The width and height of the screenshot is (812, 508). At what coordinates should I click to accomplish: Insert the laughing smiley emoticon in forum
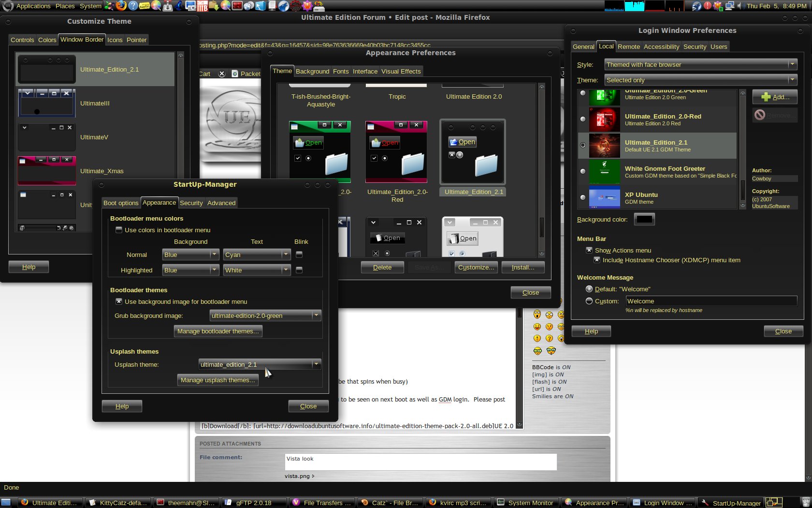pyautogui.click(x=537, y=327)
